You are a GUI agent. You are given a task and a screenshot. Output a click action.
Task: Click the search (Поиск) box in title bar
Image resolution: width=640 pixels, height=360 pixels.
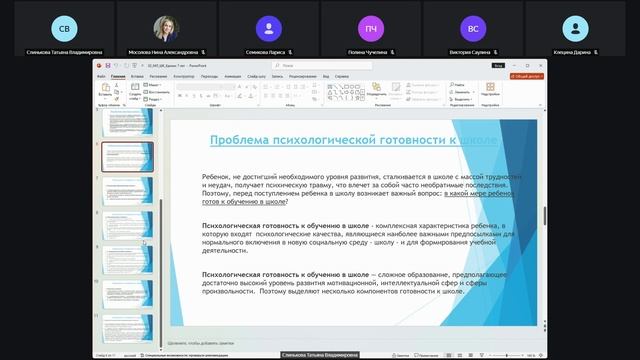click(322, 65)
